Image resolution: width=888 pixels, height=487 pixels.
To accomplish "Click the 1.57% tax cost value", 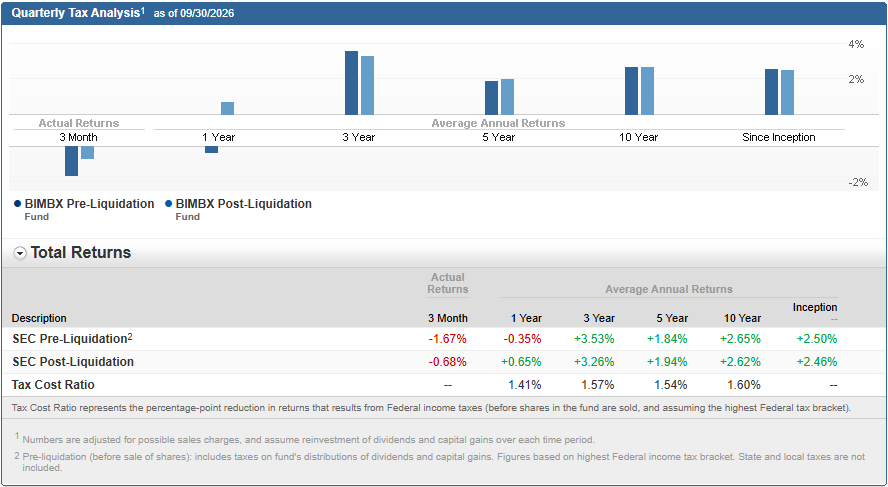I will click(598, 385).
